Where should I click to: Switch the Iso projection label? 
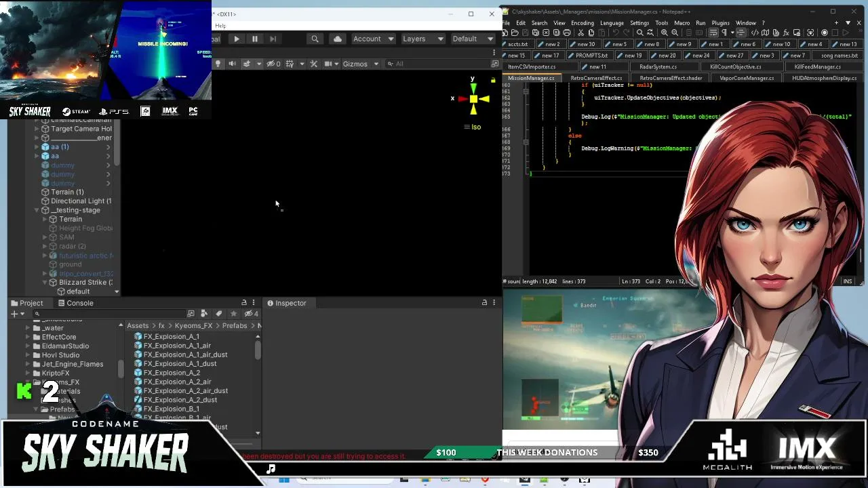[476, 127]
